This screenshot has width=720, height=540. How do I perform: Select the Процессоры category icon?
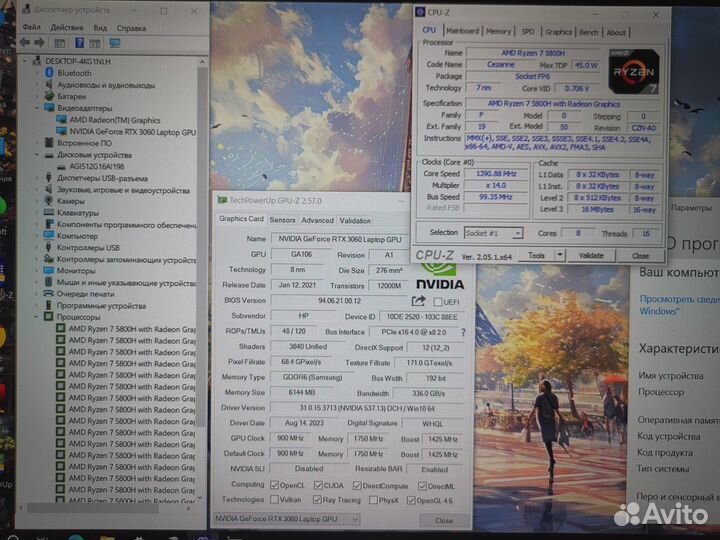[49, 316]
